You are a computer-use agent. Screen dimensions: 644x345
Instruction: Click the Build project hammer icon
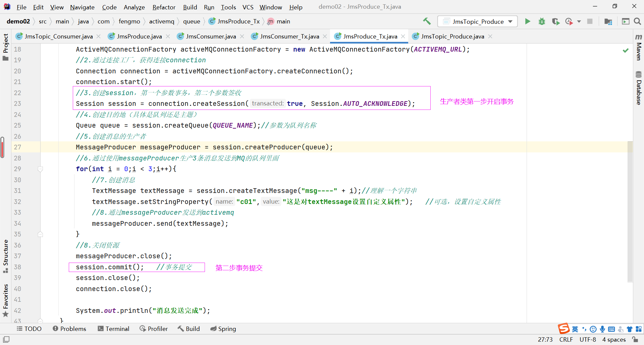tap(427, 21)
